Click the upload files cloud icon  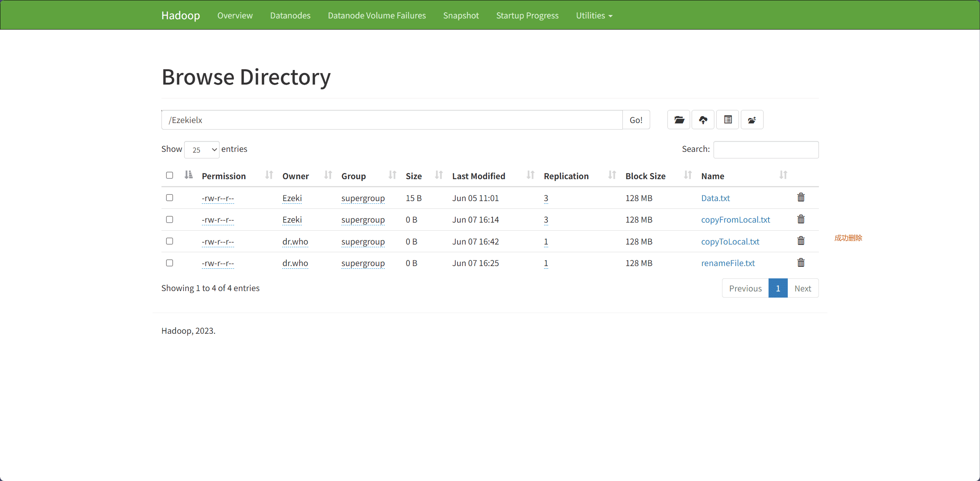click(703, 120)
